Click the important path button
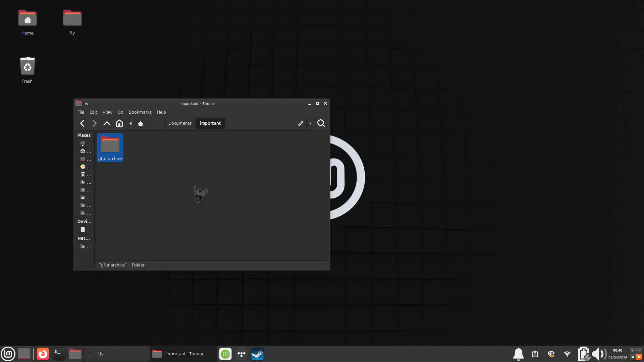The width and height of the screenshot is (644, 362). pyautogui.click(x=210, y=123)
